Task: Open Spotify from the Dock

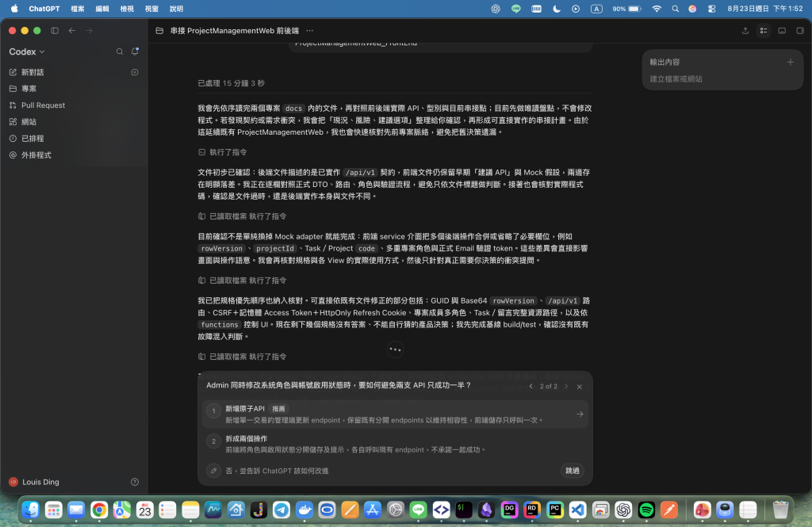Action: coord(646,510)
